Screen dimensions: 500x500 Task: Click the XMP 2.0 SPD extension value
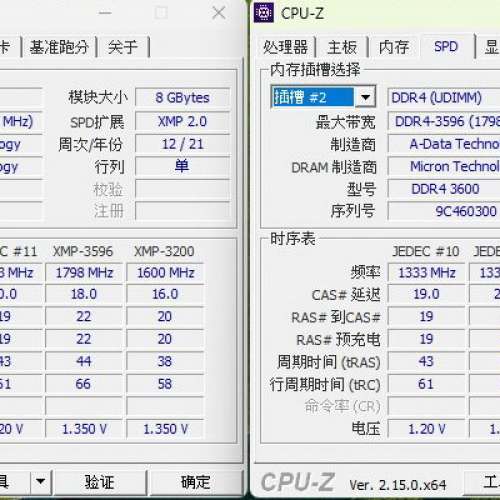(182, 121)
